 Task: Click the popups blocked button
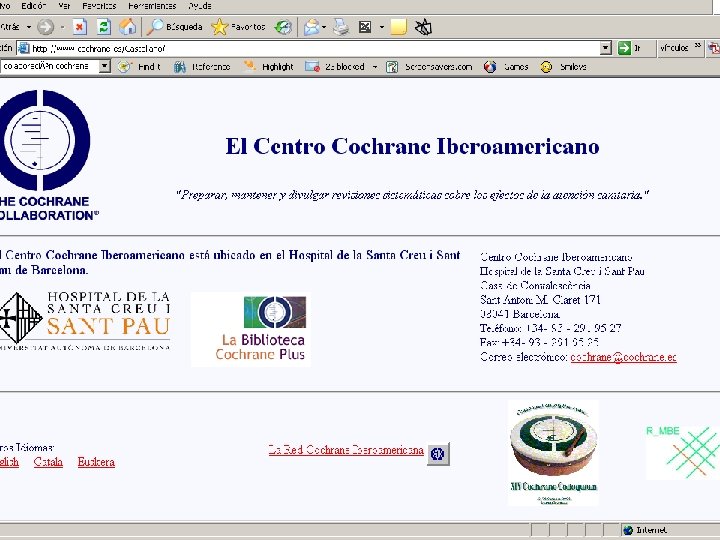coord(335,67)
